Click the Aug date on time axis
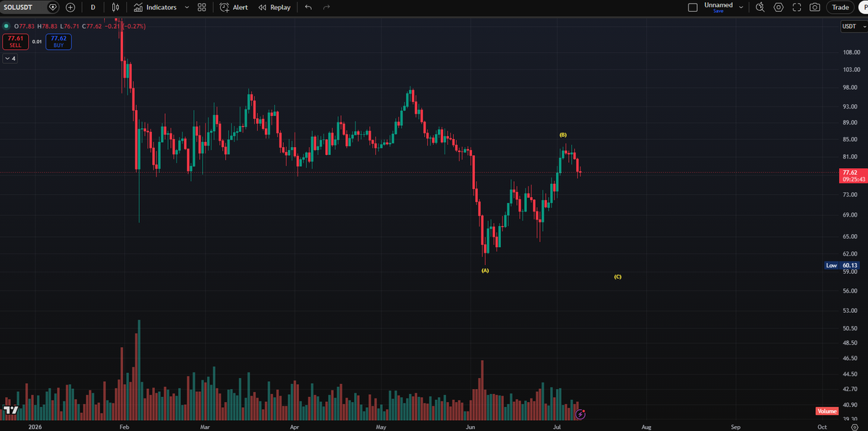This screenshot has height=431, width=868. pos(646,427)
